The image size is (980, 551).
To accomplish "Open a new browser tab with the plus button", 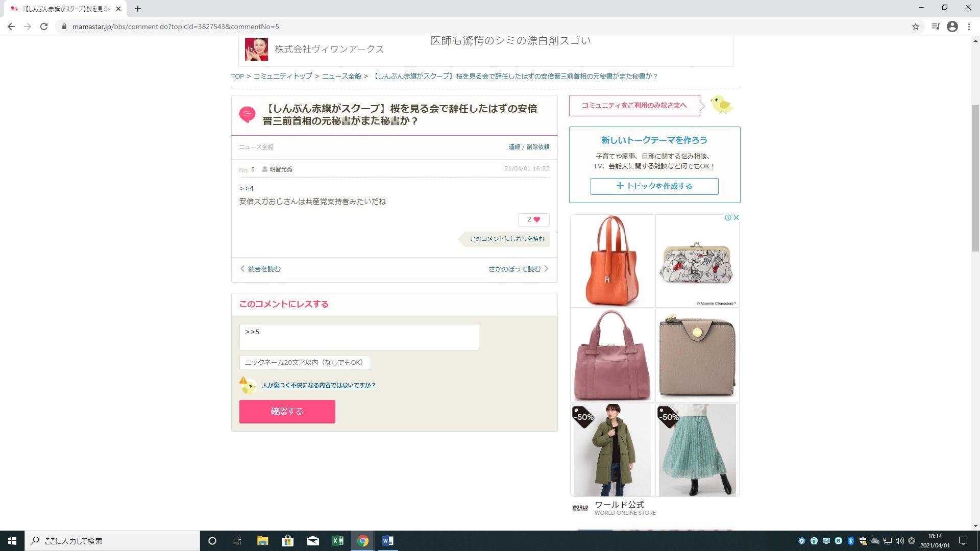I will pyautogui.click(x=138, y=9).
